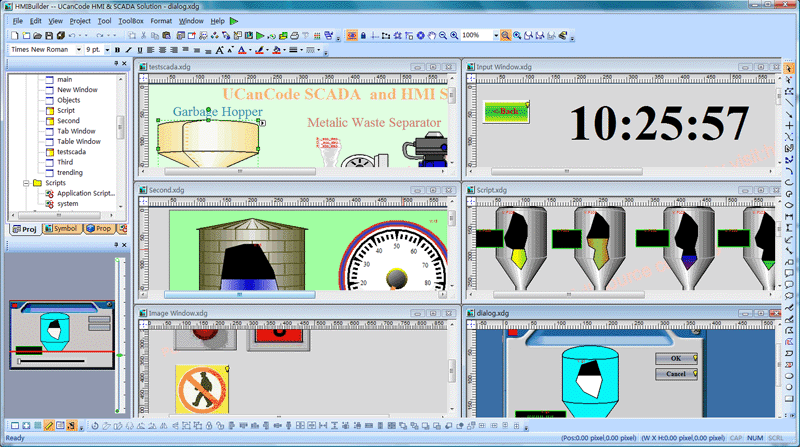Click the Grow font size A icon
The width and height of the screenshot is (800, 447).
tap(219, 49)
